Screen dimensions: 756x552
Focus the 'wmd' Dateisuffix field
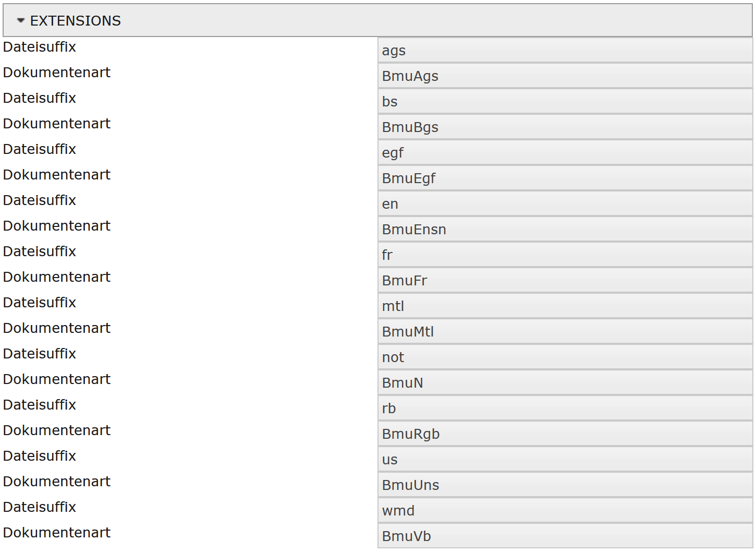click(565, 511)
